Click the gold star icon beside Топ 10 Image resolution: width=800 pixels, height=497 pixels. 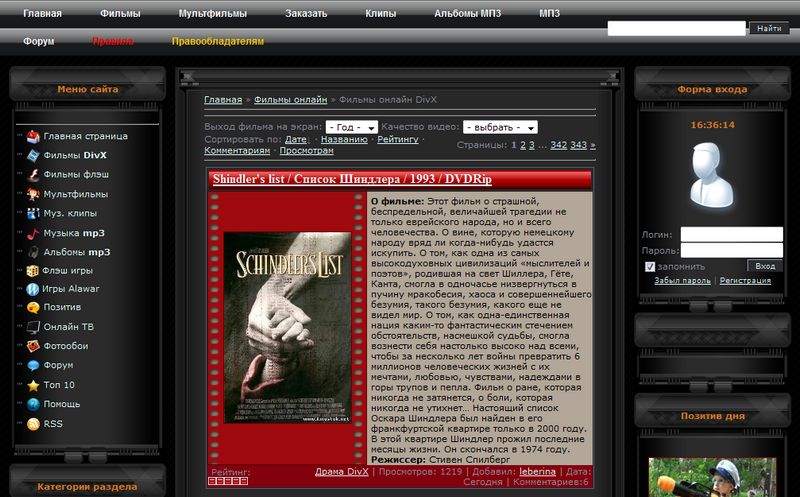point(33,385)
